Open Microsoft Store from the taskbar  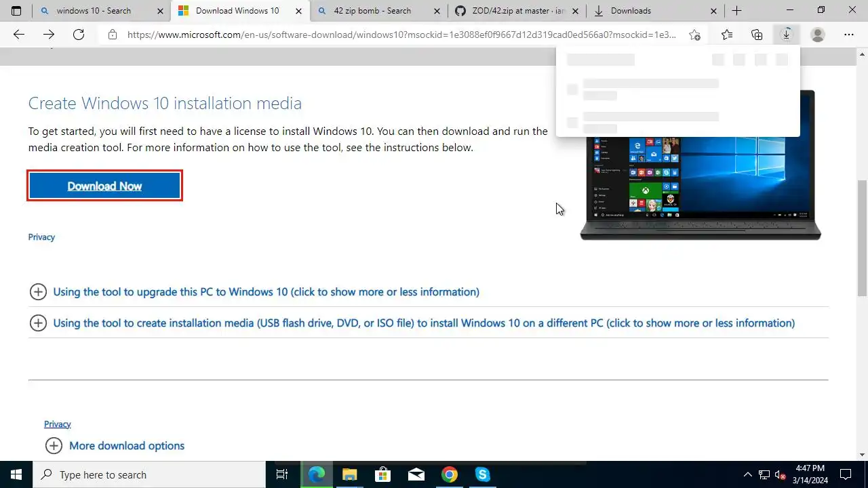[x=382, y=474]
